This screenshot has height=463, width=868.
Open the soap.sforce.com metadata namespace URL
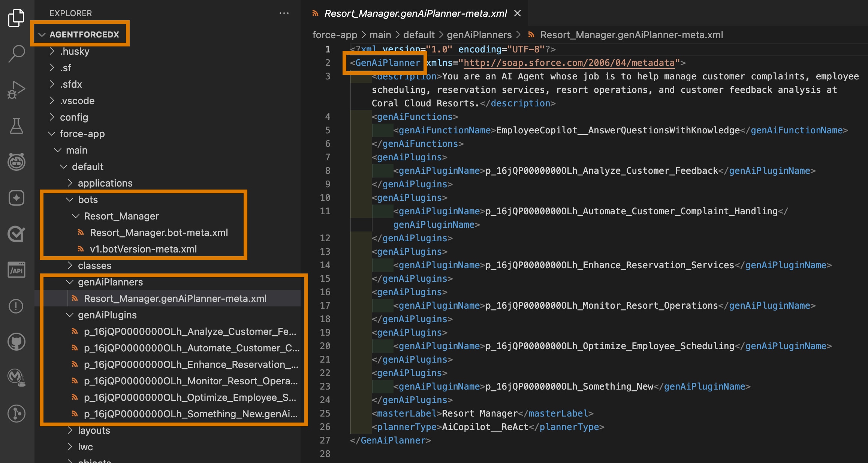569,63
